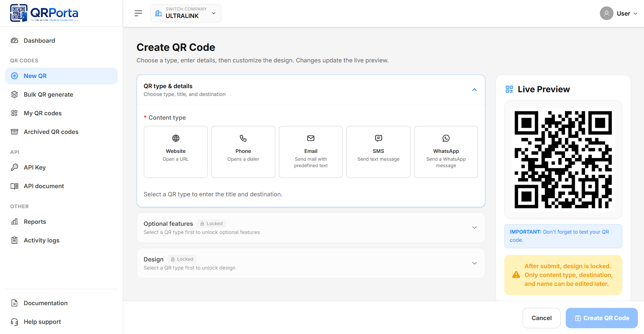Click the Optional features Locked badge

(x=211, y=224)
